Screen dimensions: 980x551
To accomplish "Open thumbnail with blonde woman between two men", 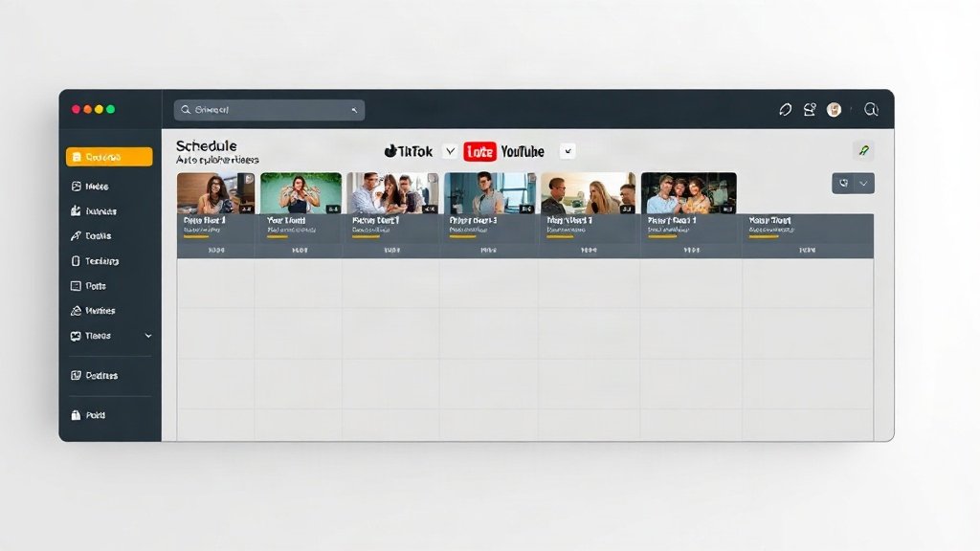I will pyautogui.click(x=589, y=193).
